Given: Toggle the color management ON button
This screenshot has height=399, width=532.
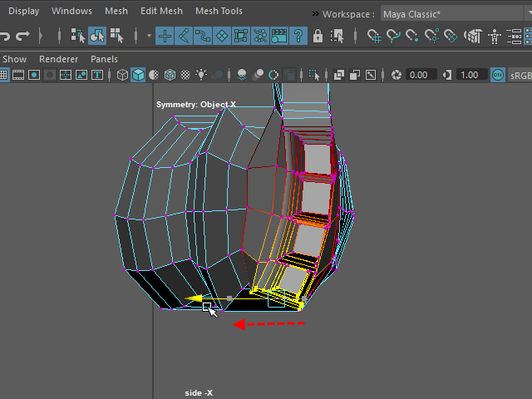Looking at the screenshot, I should click(x=497, y=75).
